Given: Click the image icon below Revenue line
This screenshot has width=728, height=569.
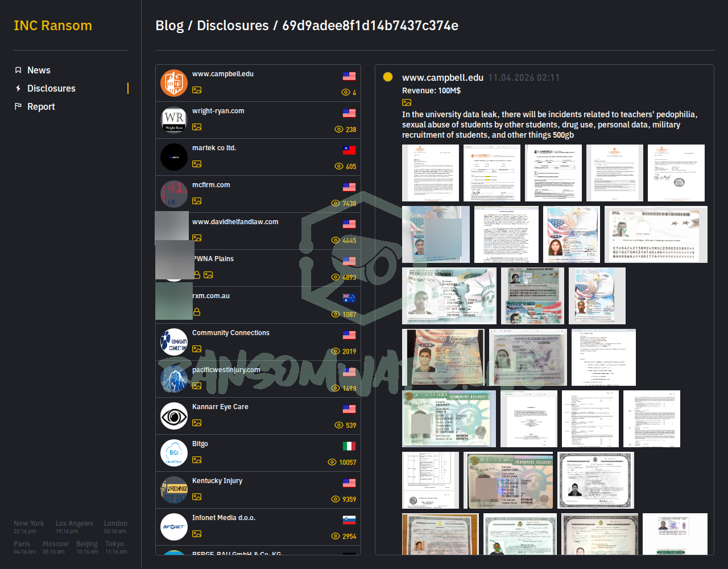Looking at the screenshot, I should click(x=407, y=102).
